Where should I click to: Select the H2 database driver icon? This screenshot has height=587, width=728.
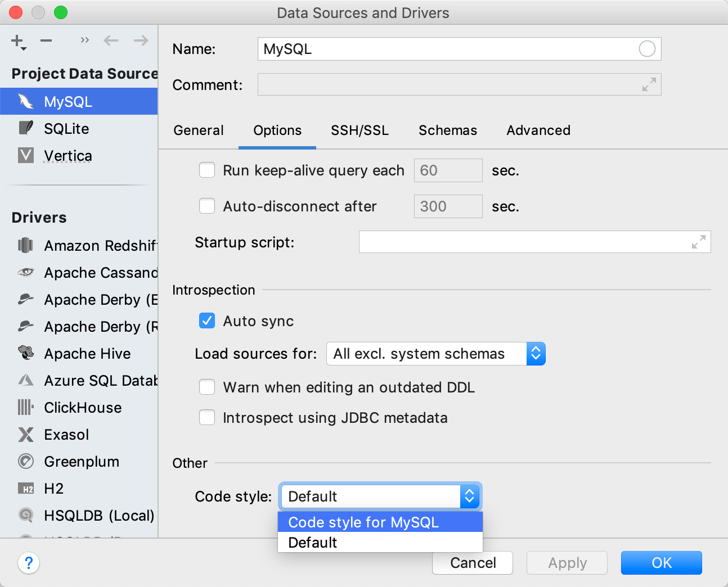point(25,488)
